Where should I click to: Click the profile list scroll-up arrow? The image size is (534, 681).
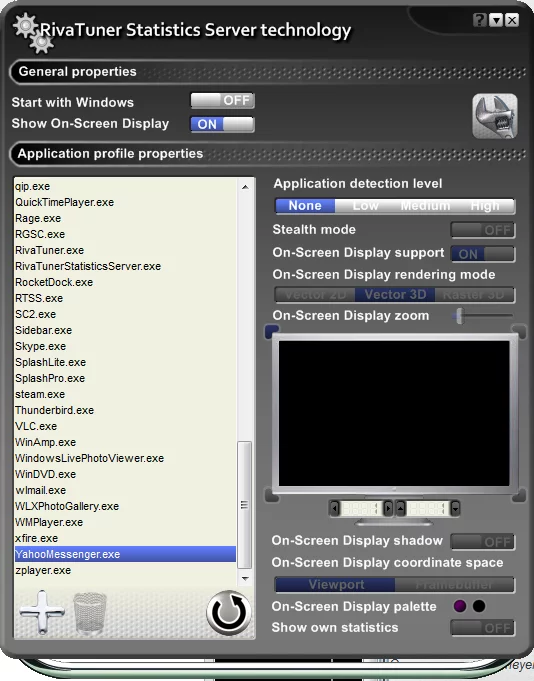[x=245, y=187]
